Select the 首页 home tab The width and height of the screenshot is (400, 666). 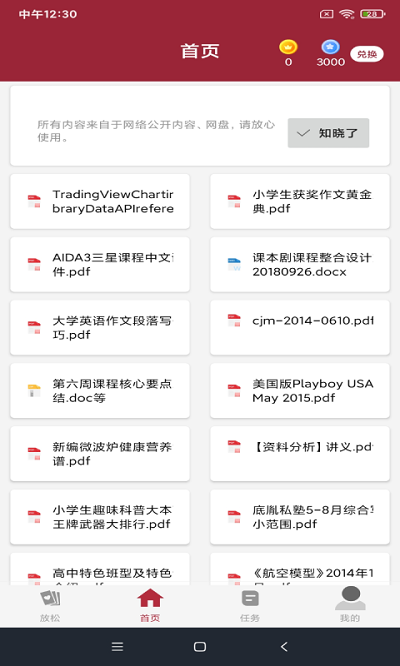(x=150, y=605)
